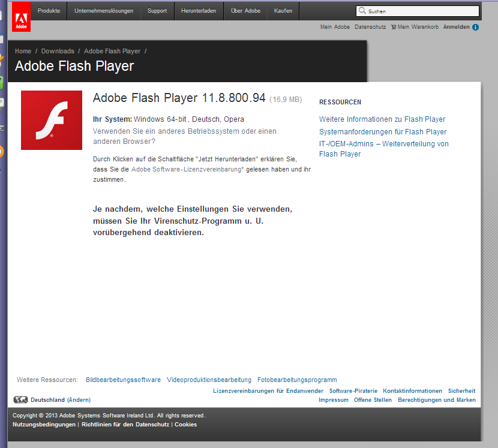This screenshot has height=448, width=498.
Task: Open the Cookies footer link
Action: pos(185,425)
